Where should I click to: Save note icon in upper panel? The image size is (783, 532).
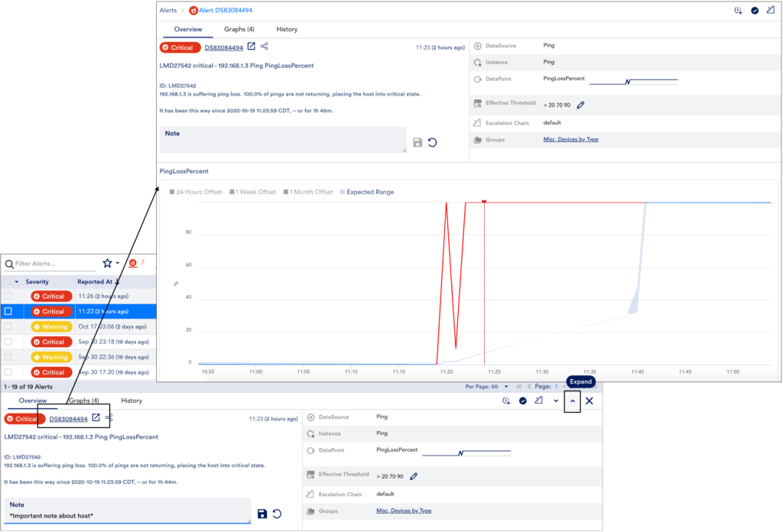coord(417,143)
